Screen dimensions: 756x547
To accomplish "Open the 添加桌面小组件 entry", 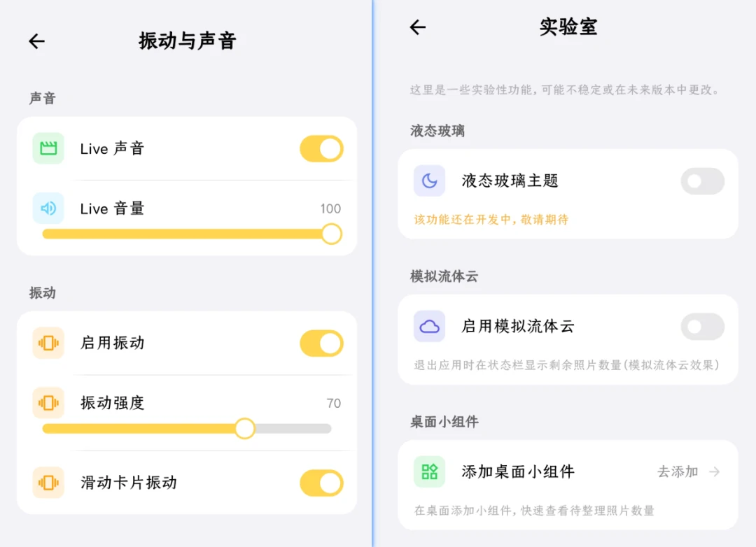I will (x=518, y=472).
